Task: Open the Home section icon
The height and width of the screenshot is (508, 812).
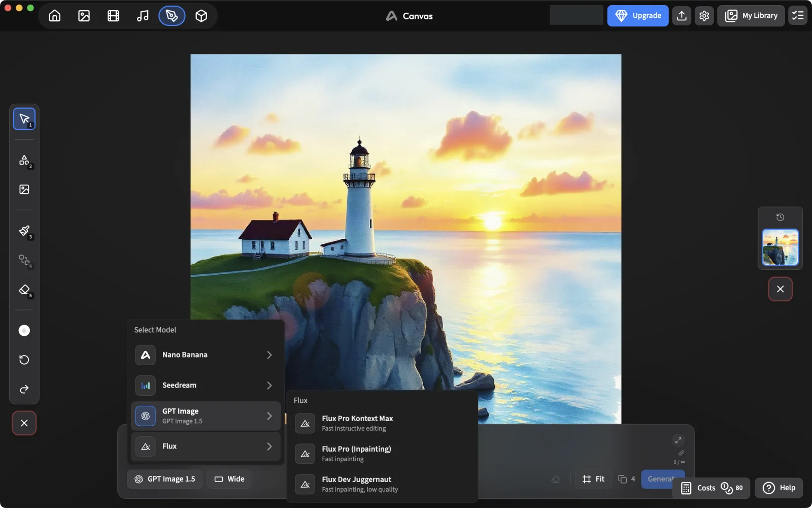Action: pyautogui.click(x=55, y=16)
